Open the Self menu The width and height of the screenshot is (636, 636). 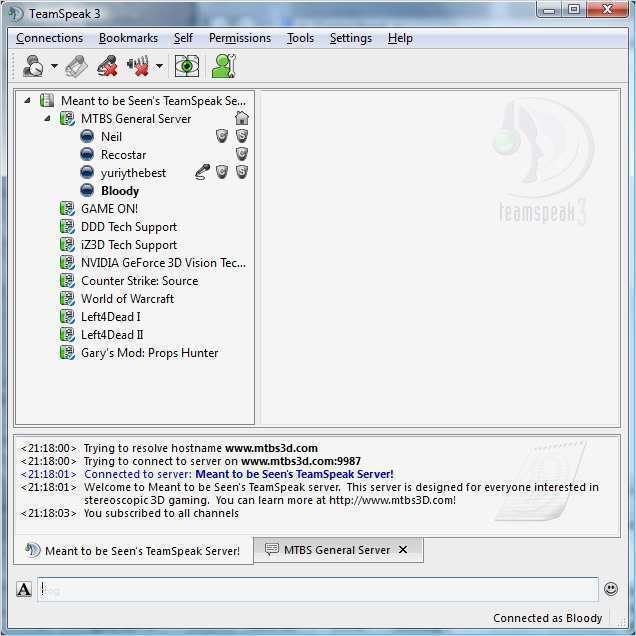(183, 38)
